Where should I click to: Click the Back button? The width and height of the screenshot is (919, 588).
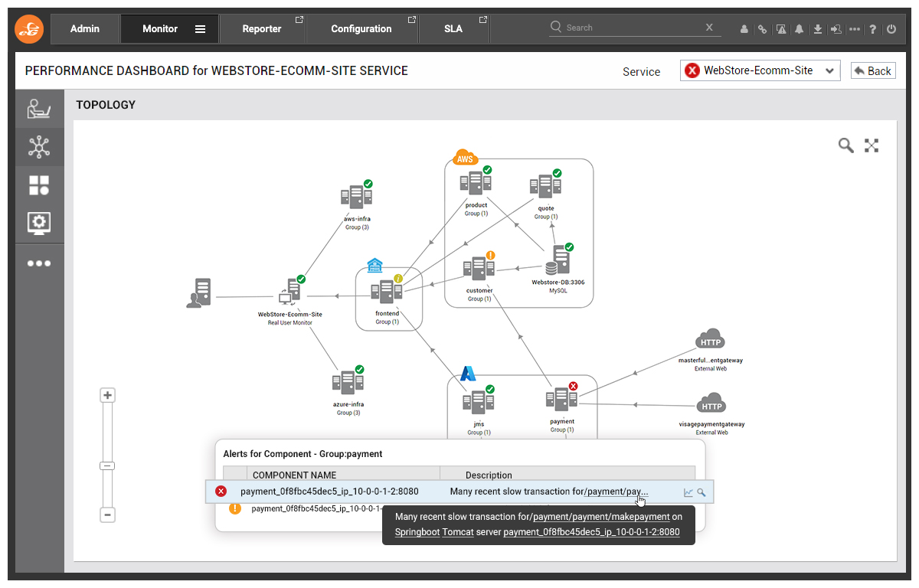click(x=873, y=70)
